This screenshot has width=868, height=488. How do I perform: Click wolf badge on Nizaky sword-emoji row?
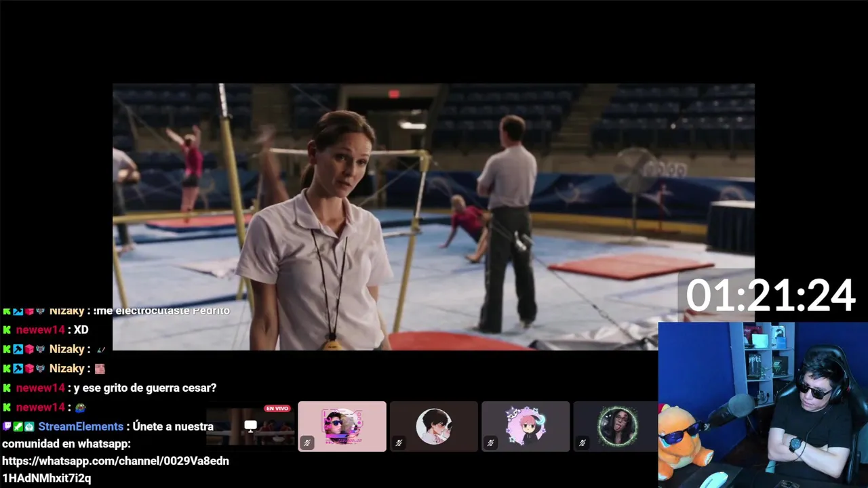(40, 350)
